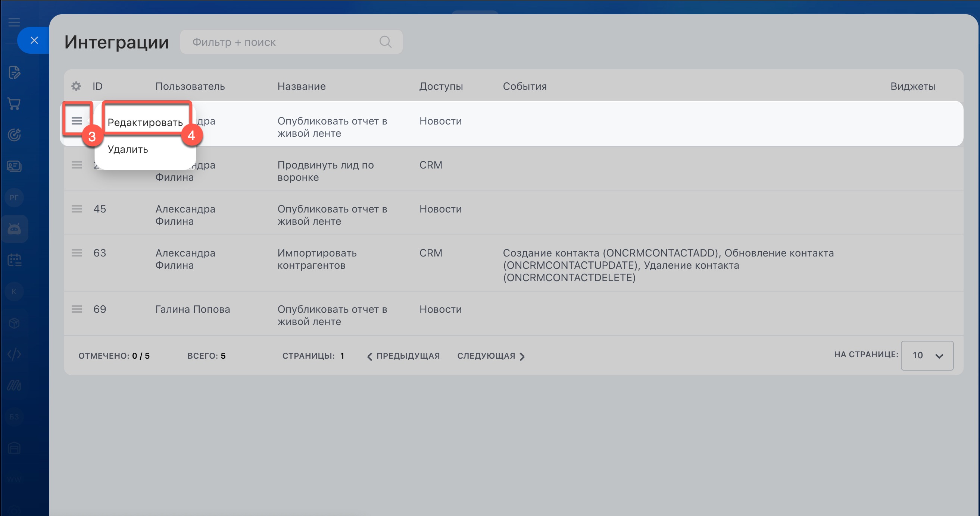The image size is (980, 516).
Task: Expand the На странице 10 dropdown
Action: (x=927, y=355)
